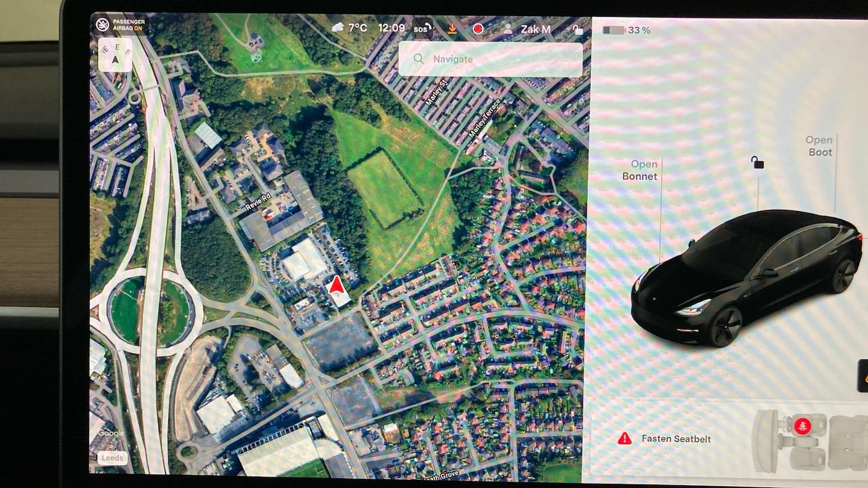Toggle the lock icon in status bar
Screen dimensions: 868x488
pyautogui.click(x=577, y=29)
